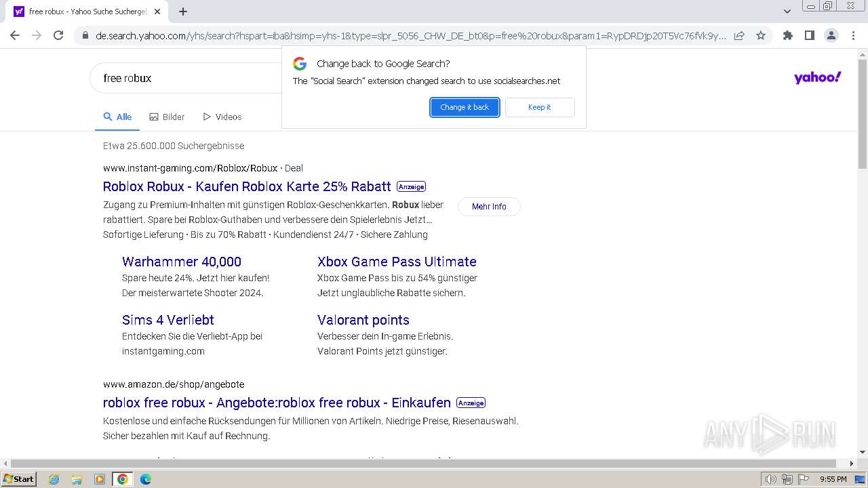Screen dimensions: 868x488
Task: Click www.amazon.de/shop/angebote URL text
Action: coord(174,384)
